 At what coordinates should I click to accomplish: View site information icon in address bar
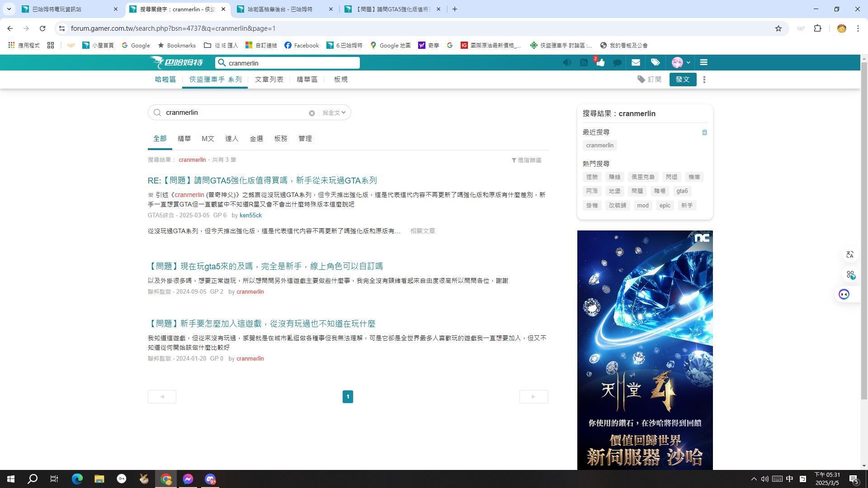[62, 28]
